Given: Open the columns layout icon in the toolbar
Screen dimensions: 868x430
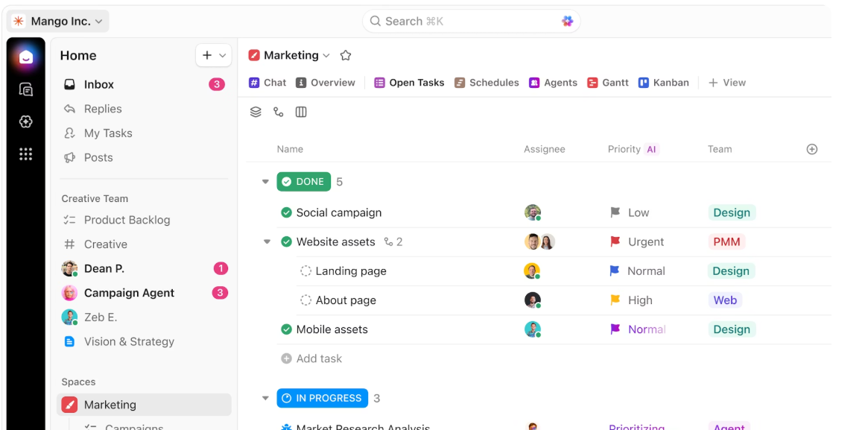Looking at the screenshot, I should pyautogui.click(x=300, y=112).
